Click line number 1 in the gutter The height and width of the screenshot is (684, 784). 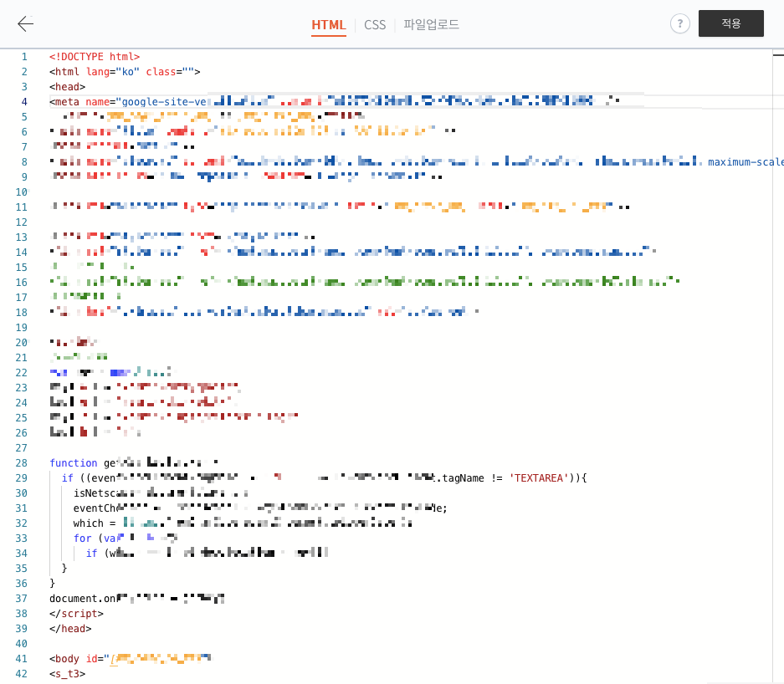click(24, 57)
